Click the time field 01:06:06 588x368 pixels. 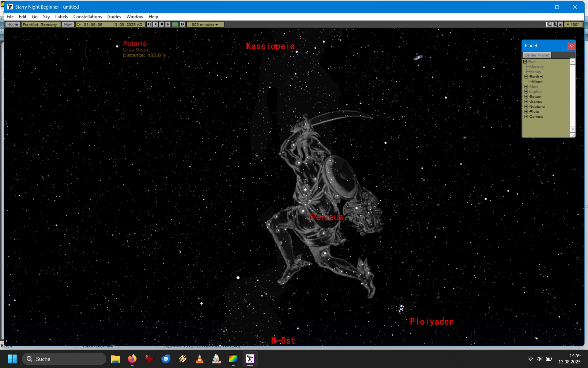pos(93,25)
